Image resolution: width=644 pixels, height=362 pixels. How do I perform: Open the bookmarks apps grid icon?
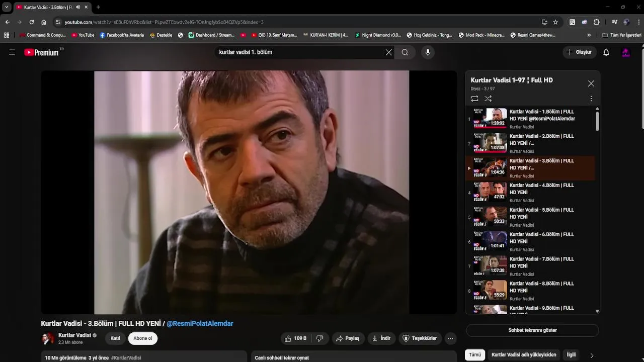pos(7,35)
